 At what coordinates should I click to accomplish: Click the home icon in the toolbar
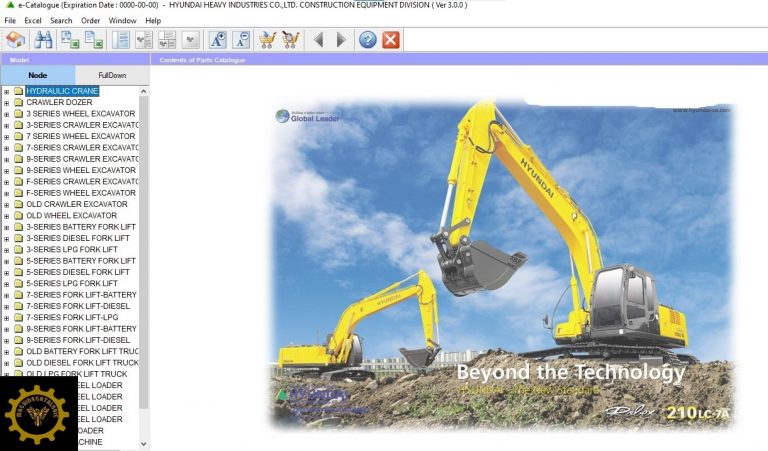click(15, 40)
